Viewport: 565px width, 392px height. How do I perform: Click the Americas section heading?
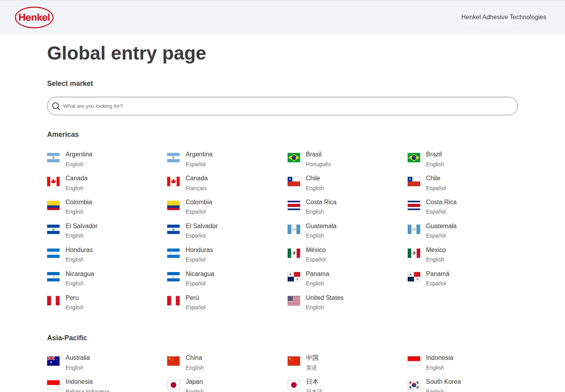click(63, 134)
